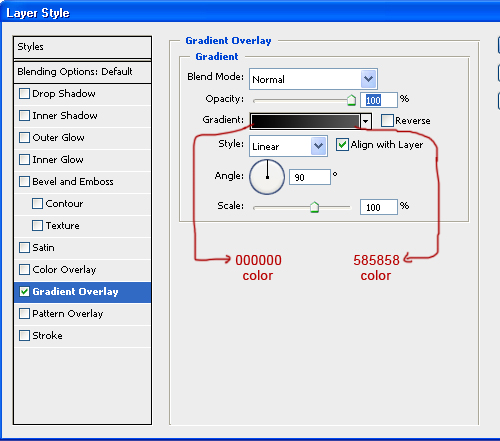Enable the Pattern Overlay checkbox
The width and height of the screenshot is (500, 441).
pyautogui.click(x=24, y=314)
